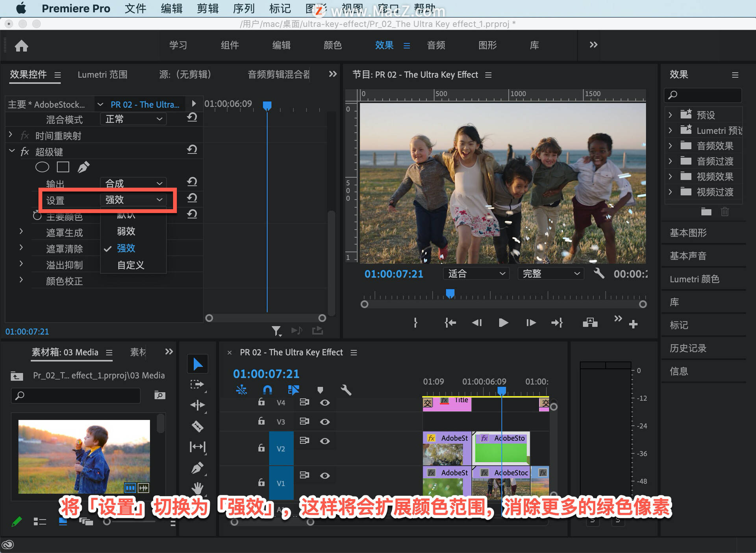Open the filter properties funnel icon
The image size is (756, 553).
(276, 331)
